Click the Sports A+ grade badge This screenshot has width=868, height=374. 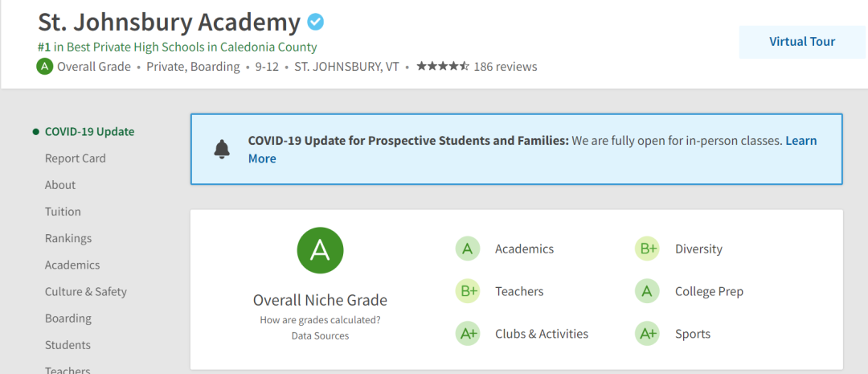[x=647, y=334]
